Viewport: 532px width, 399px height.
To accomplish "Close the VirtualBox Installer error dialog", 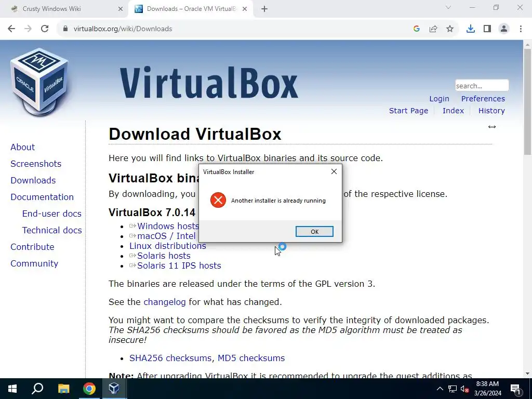I will (x=334, y=171).
